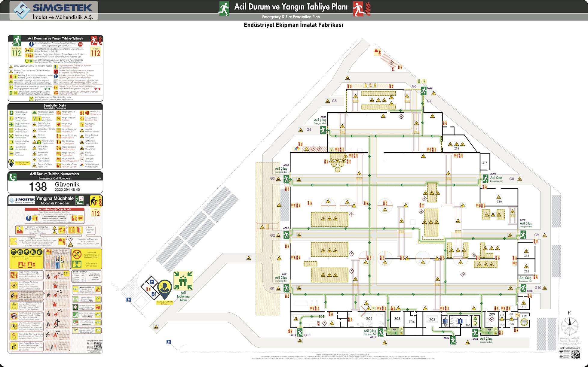
Task: Click the G8 gate label on the right
Action: (512, 179)
